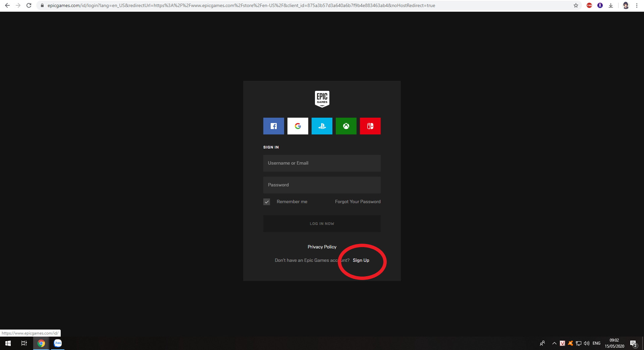
Task: Open the Privacy Policy link
Action: coord(322,247)
